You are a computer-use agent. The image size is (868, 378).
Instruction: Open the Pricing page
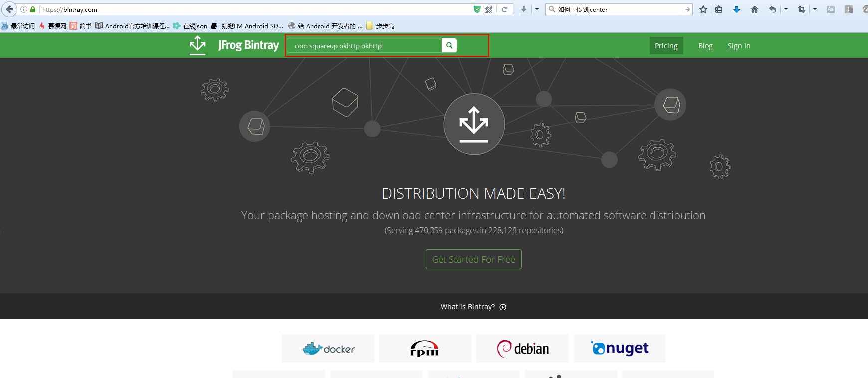click(x=666, y=46)
